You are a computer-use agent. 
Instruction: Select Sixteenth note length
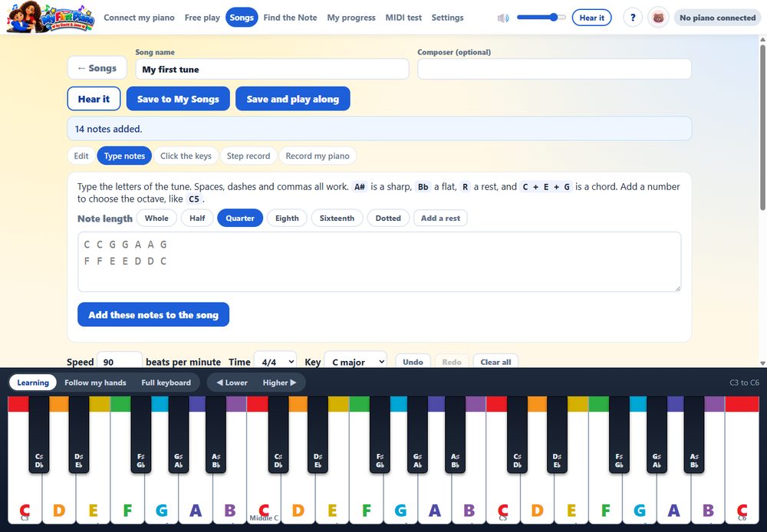click(x=337, y=218)
